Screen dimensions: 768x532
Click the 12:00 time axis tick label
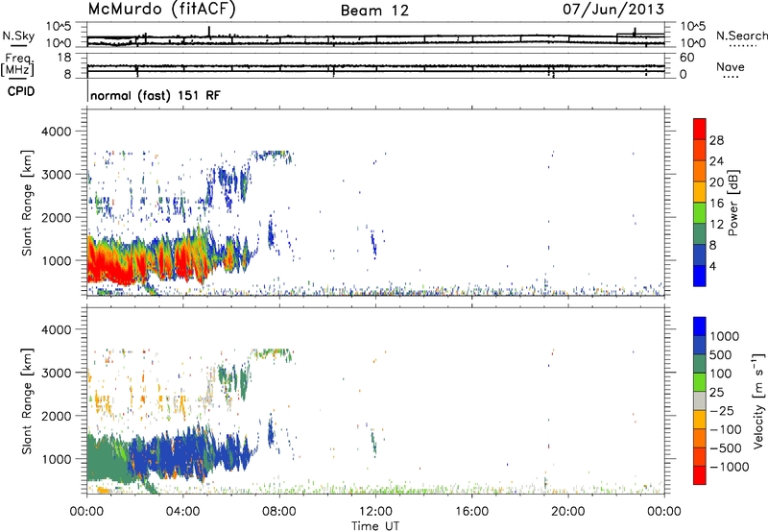pyautogui.click(x=375, y=512)
